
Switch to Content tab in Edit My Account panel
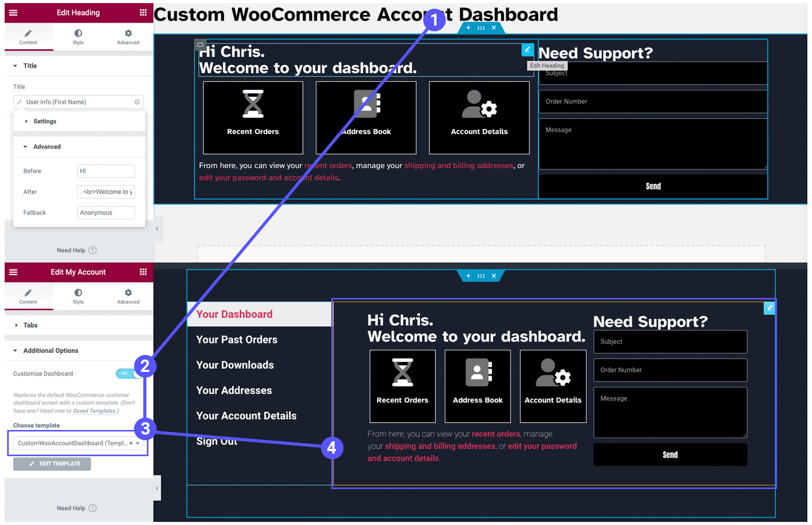[28, 296]
